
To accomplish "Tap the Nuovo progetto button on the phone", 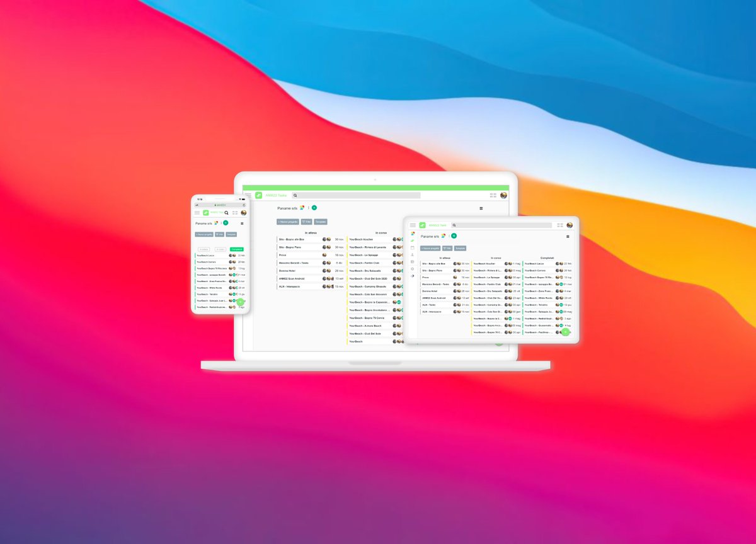I will tap(204, 234).
